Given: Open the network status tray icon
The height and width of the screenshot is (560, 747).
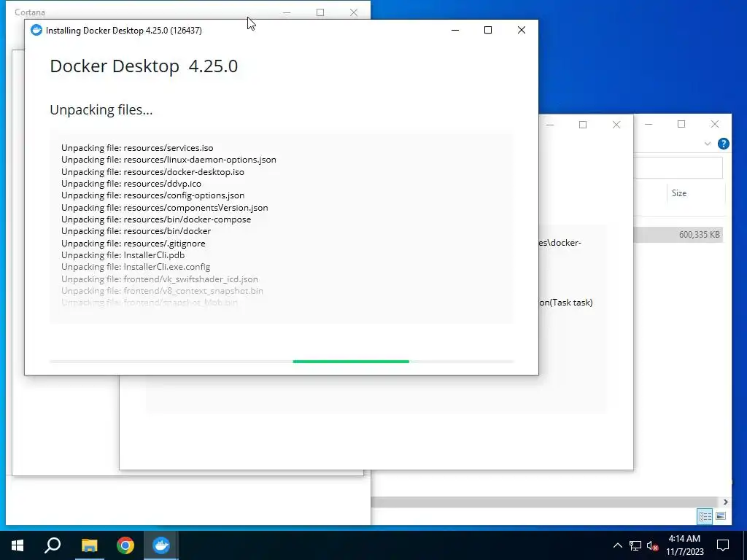Looking at the screenshot, I should (635, 545).
